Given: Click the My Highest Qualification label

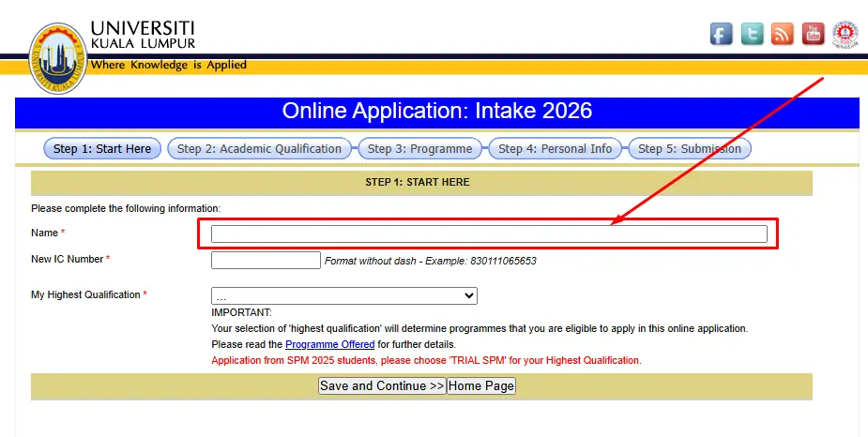Looking at the screenshot, I should (x=85, y=294).
